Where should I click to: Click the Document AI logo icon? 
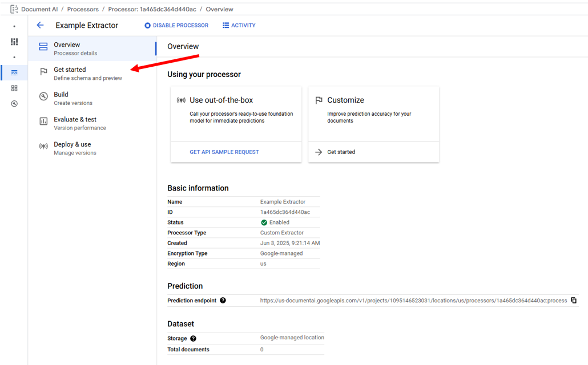[14, 9]
